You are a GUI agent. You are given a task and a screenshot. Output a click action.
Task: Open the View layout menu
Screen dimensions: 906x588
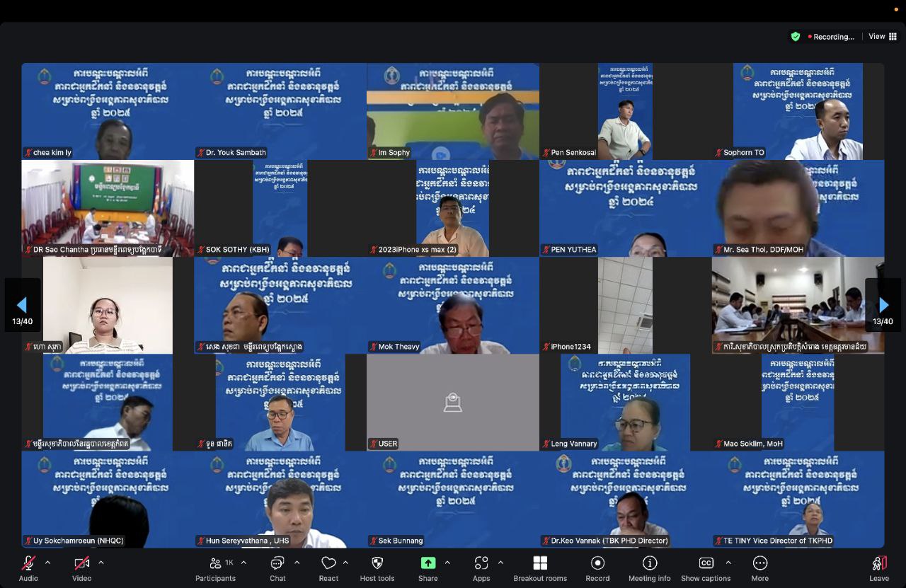click(883, 36)
